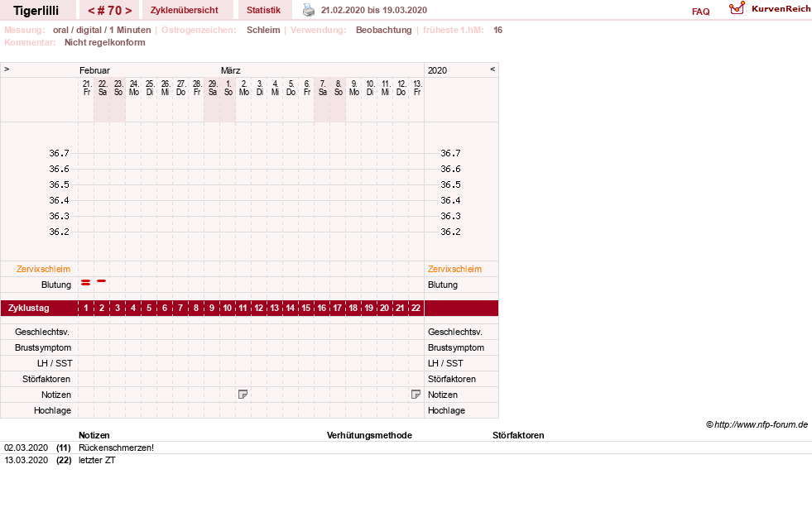Click left Zervixschleim orange label
The image size is (812, 517).
click(x=44, y=269)
